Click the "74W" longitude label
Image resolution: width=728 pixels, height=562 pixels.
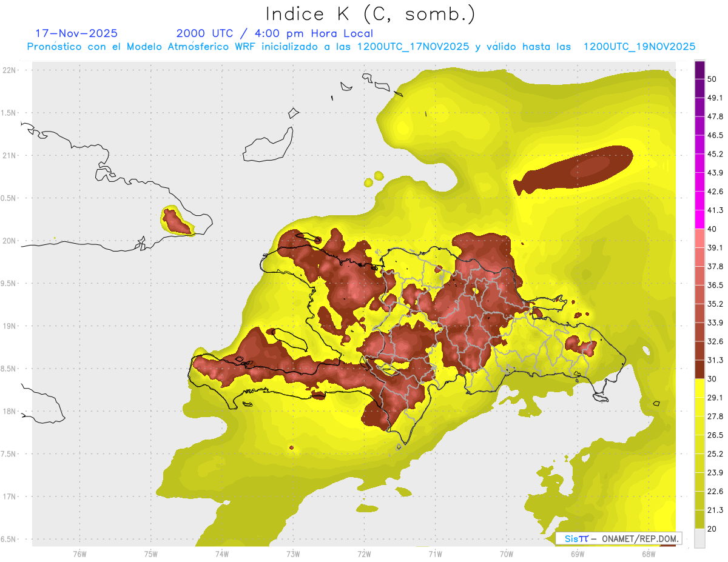[x=222, y=554]
